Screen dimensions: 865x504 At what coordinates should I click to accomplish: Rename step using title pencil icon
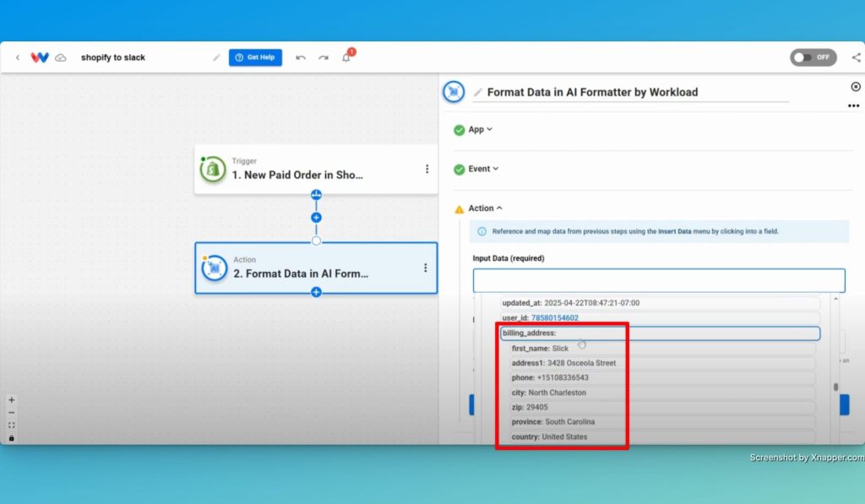478,93
